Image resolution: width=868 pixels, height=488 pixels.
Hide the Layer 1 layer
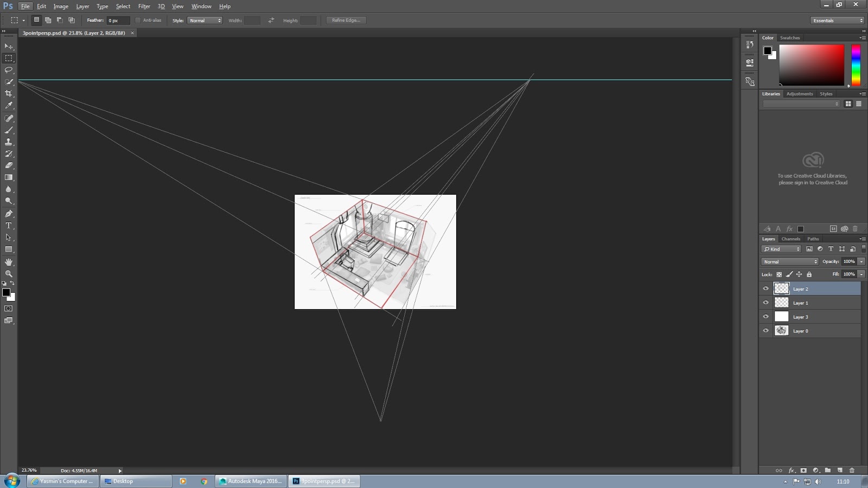(765, 303)
